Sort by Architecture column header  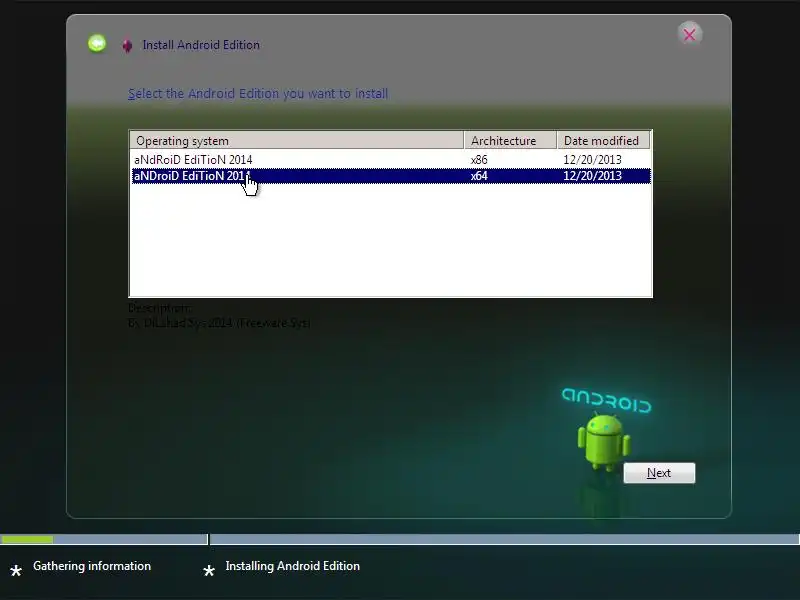pyautogui.click(x=510, y=140)
